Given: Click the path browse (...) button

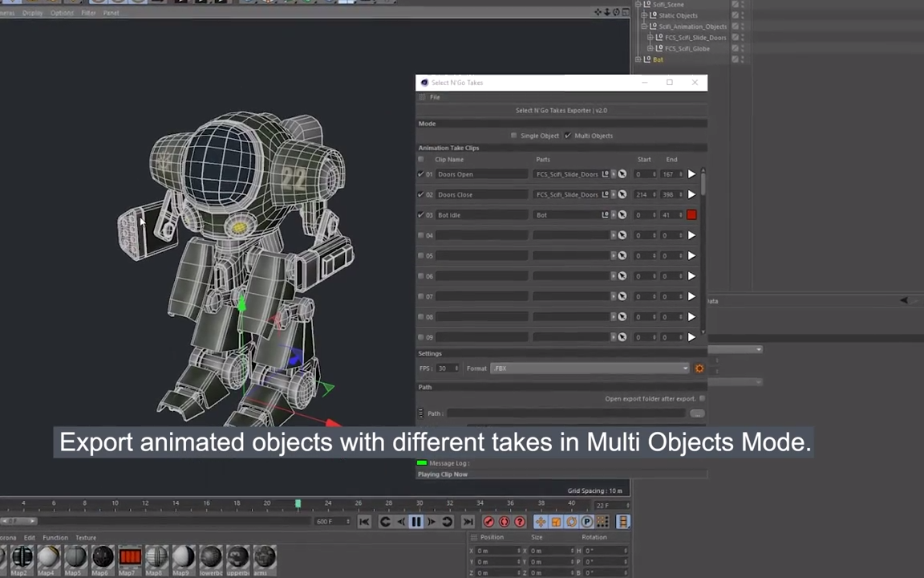Looking at the screenshot, I should (x=697, y=413).
